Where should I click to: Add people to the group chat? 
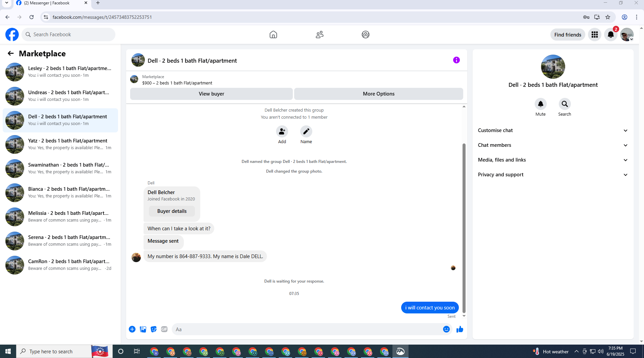tap(282, 131)
